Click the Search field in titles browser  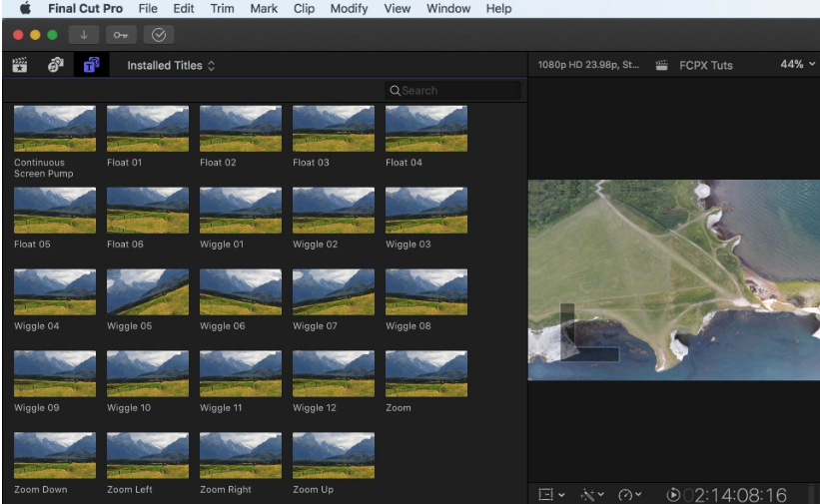(x=454, y=91)
